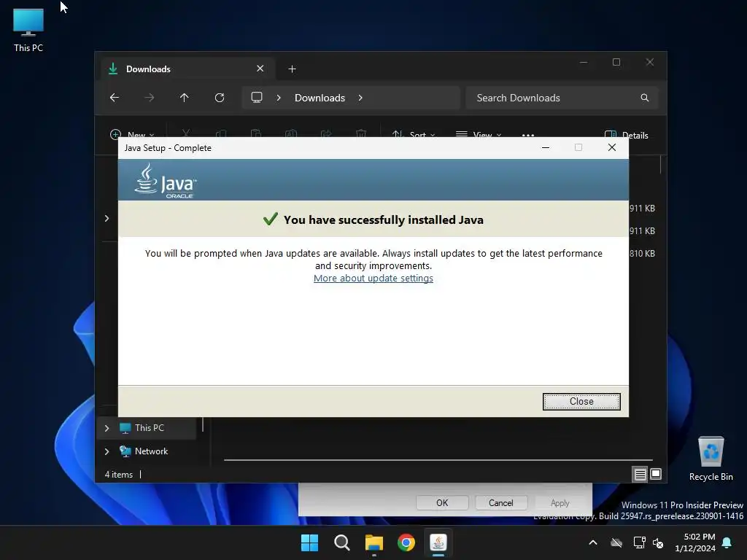The image size is (747, 560).
Task: Click Downloads in the address breadcrumb
Action: click(x=320, y=98)
